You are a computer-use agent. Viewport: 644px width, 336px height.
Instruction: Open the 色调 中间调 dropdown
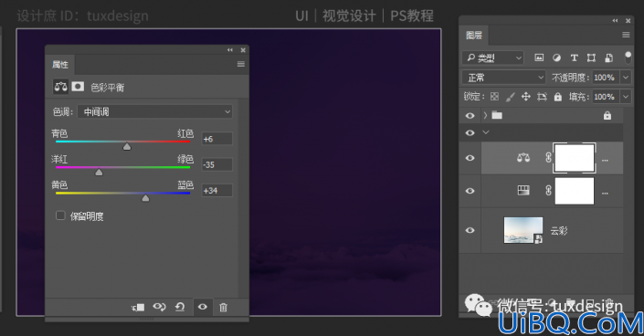pos(155,111)
